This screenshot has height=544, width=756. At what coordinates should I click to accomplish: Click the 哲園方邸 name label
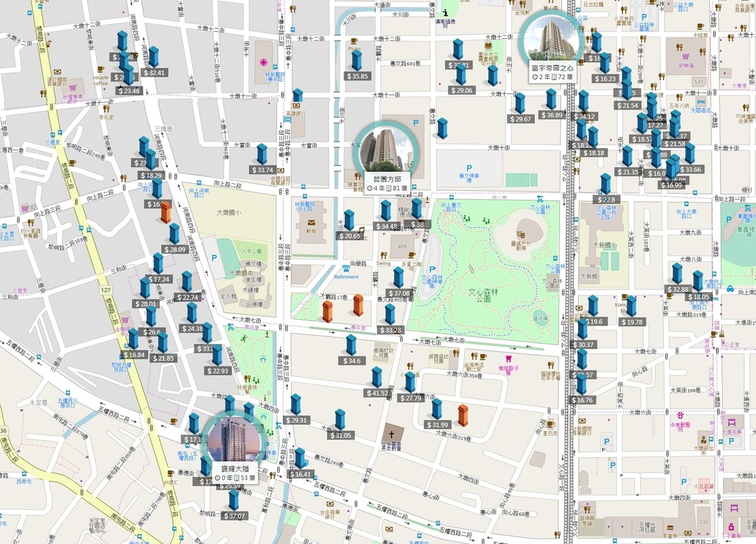[x=387, y=179]
